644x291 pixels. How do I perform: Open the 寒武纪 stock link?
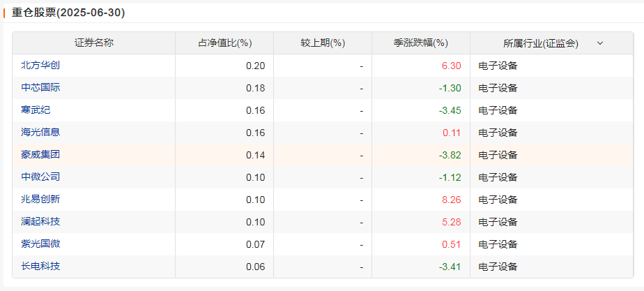[x=36, y=110]
